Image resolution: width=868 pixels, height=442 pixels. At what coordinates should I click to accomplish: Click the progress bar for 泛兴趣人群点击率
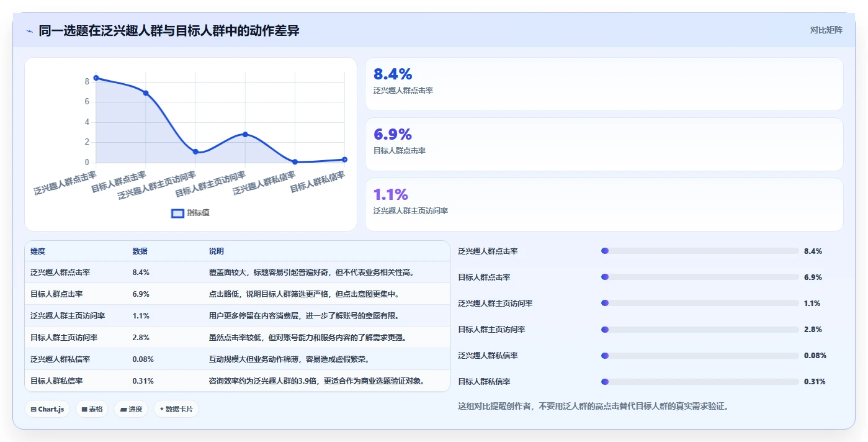700,251
